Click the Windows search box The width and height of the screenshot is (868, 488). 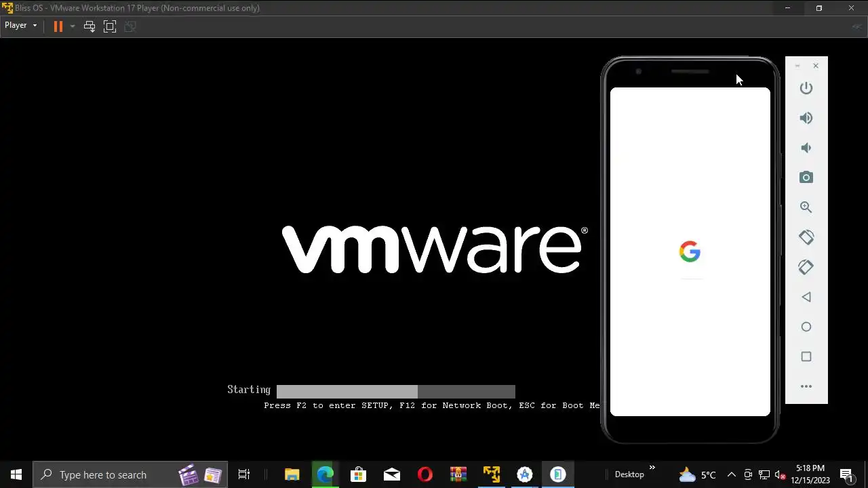pos(129,474)
